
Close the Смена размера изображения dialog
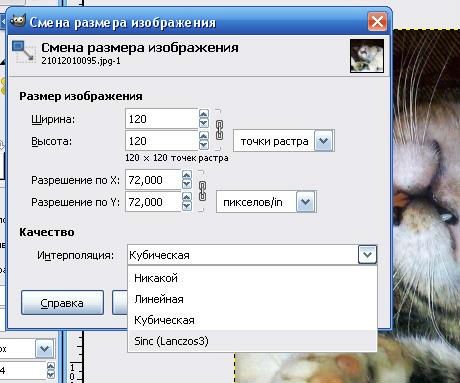(377, 22)
